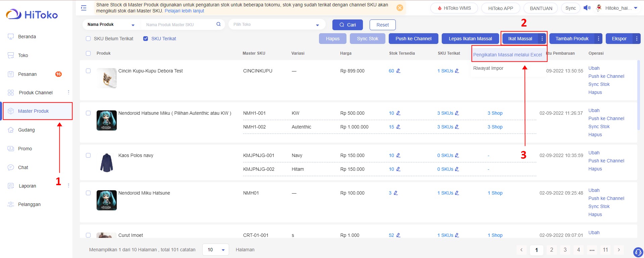Toggle the select-all checkbox in header
644x258 pixels.
(88, 53)
